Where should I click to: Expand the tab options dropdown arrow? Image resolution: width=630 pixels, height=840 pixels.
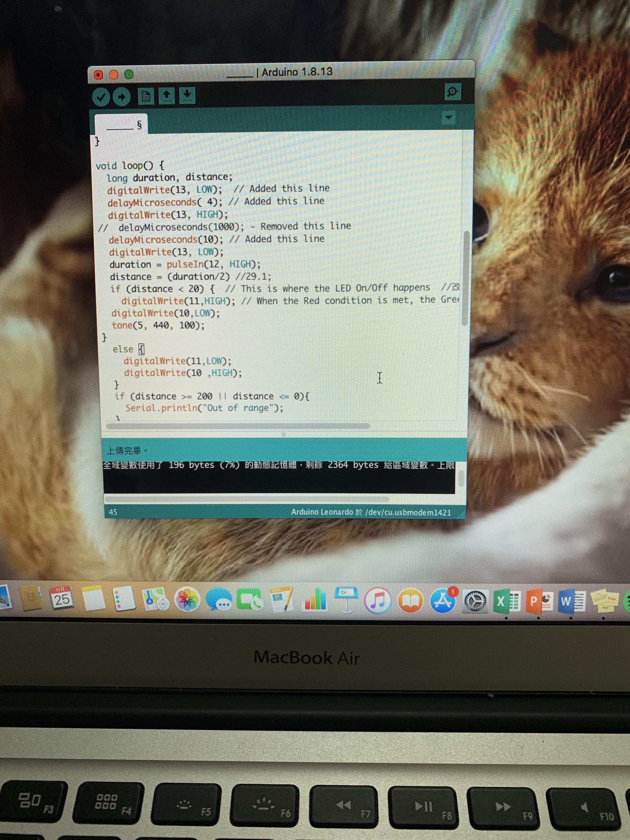[449, 117]
